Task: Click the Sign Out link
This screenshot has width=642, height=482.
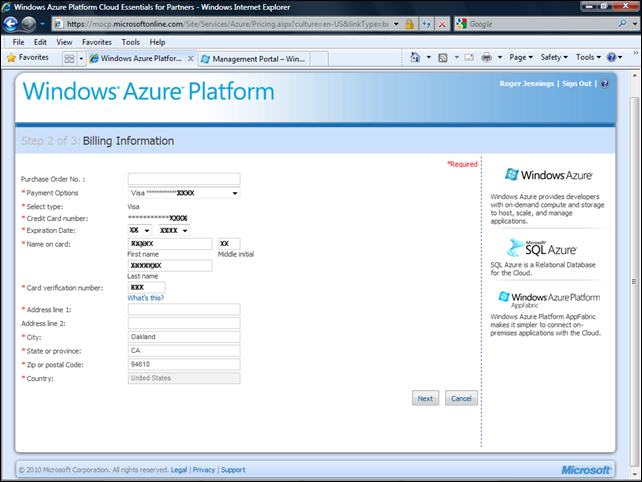Action: (576, 84)
